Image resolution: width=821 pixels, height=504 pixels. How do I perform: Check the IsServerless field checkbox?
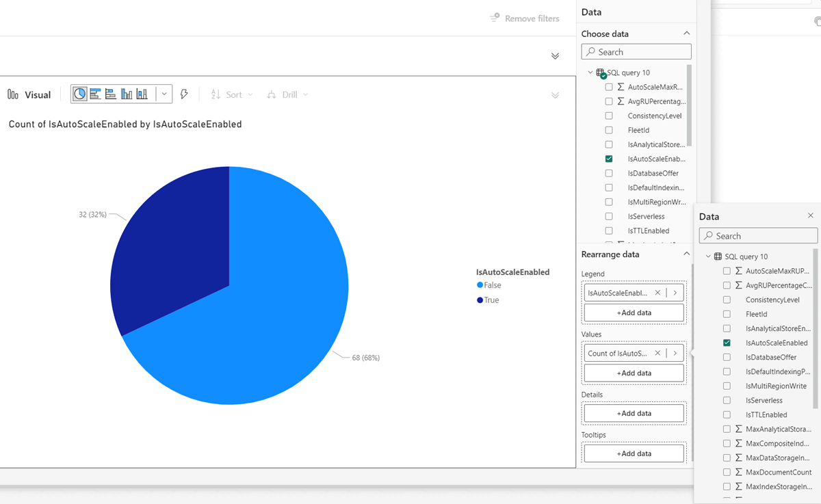pyautogui.click(x=608, y=216)
